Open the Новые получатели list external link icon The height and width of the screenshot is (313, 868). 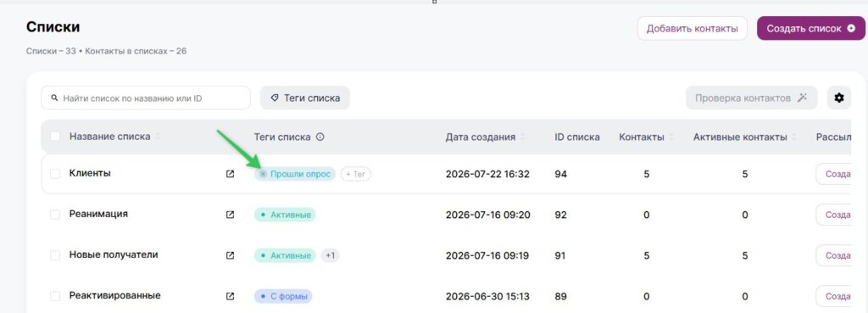coord(231,255)
